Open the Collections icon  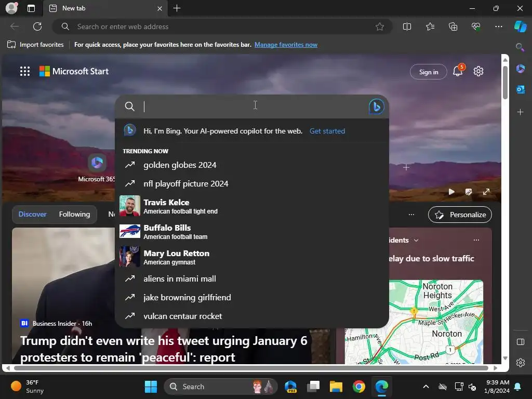click(453, 26)
